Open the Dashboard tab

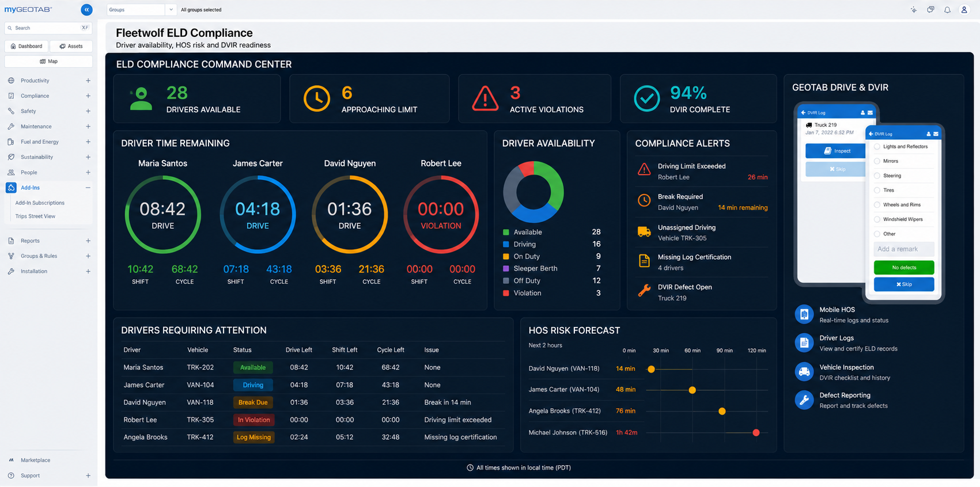click(x=27, y=46)
